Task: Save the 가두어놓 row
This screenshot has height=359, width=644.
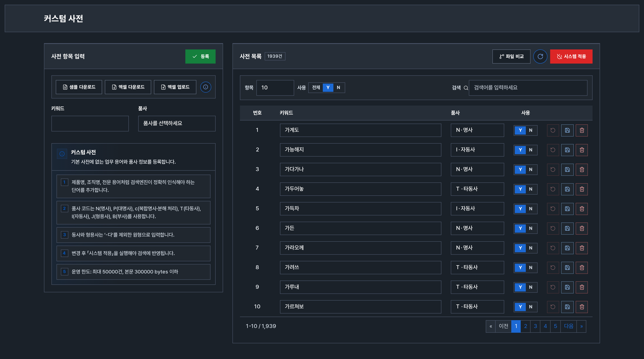Action: (567, 189)
